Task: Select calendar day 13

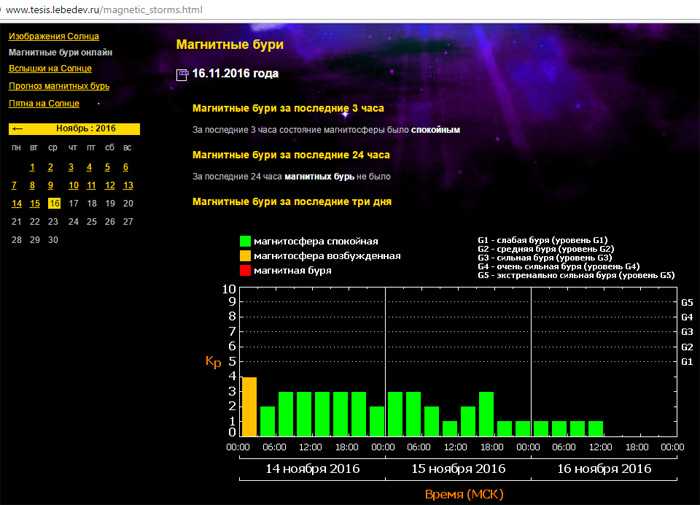Action: click(x=128, y=185)
